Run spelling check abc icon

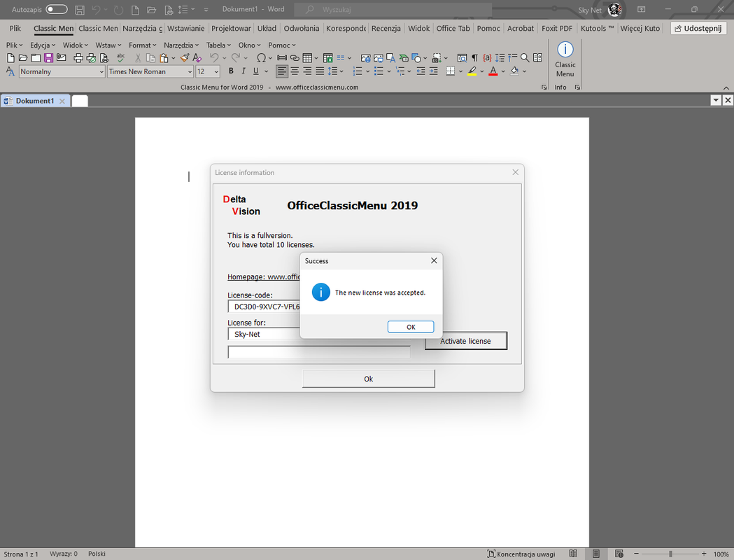click(x=121, y=57)
